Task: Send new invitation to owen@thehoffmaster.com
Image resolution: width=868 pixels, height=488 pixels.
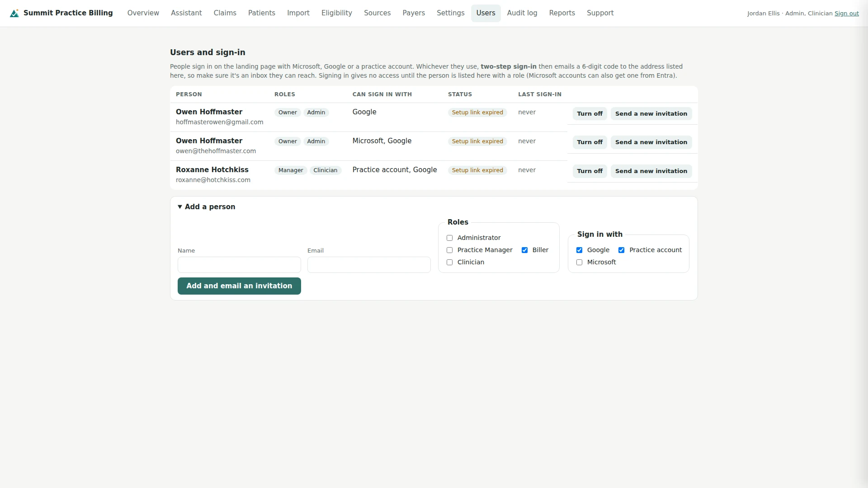Action: (x=651, y=142)
